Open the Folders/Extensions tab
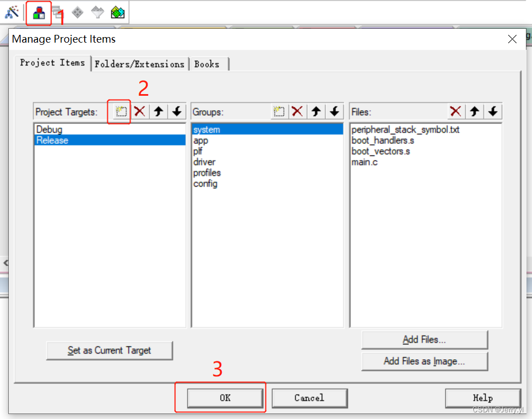Viewport: 532px width, 419px height. pos(139,64)
